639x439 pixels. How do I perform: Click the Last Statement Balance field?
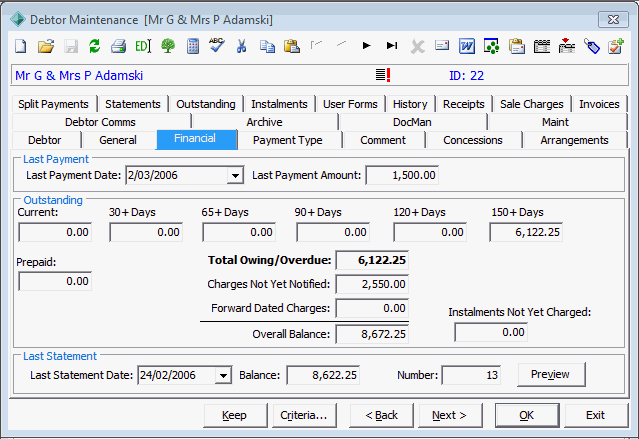click(x=323, y=375)
